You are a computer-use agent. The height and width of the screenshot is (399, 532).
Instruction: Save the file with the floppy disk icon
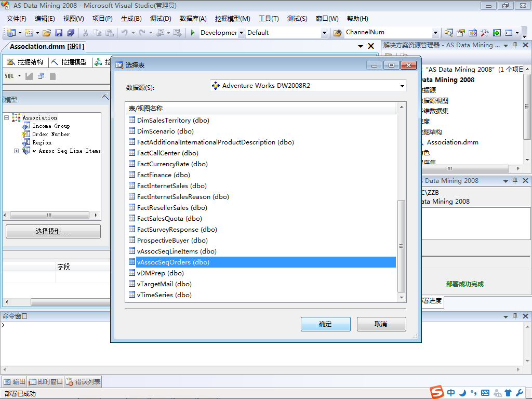coord(59,33)
